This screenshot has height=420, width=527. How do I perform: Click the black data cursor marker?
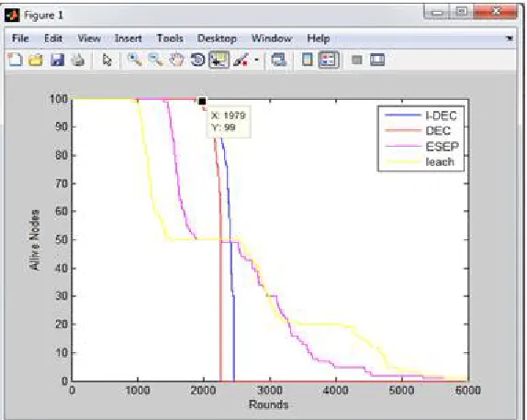pos(202,102)
